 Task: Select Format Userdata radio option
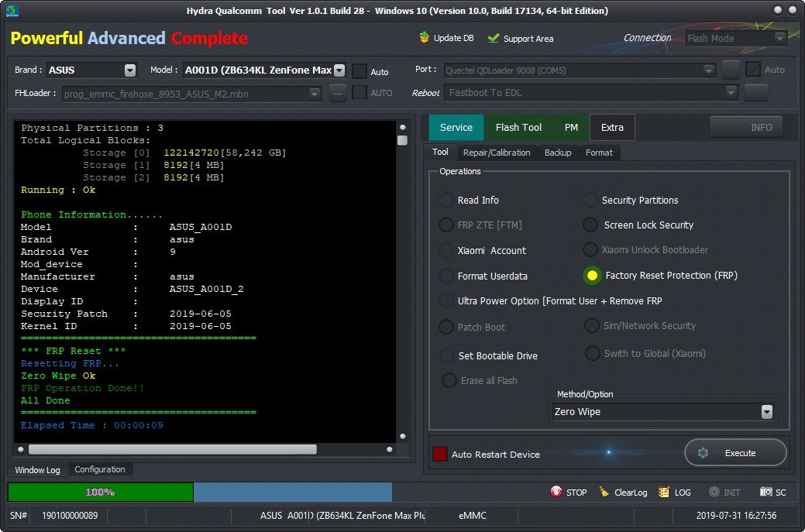446,276
